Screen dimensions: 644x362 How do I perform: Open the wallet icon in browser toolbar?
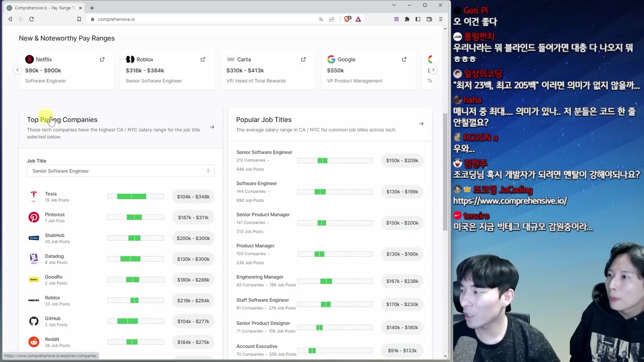(429, 19)
